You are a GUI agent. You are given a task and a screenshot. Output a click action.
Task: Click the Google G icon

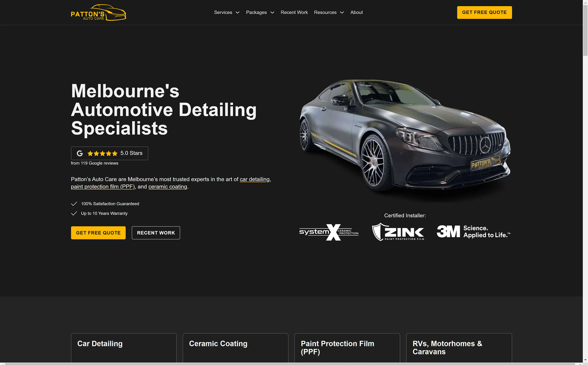80,153
